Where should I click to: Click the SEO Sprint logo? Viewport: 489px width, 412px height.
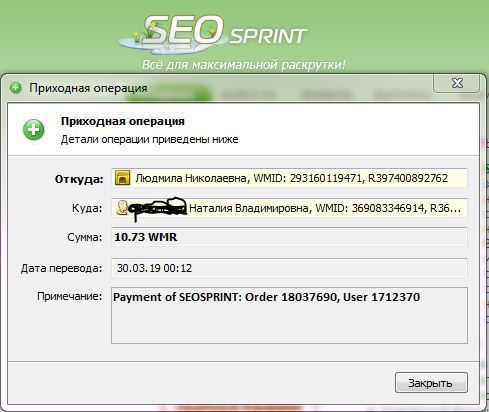[x=213, y=34]
